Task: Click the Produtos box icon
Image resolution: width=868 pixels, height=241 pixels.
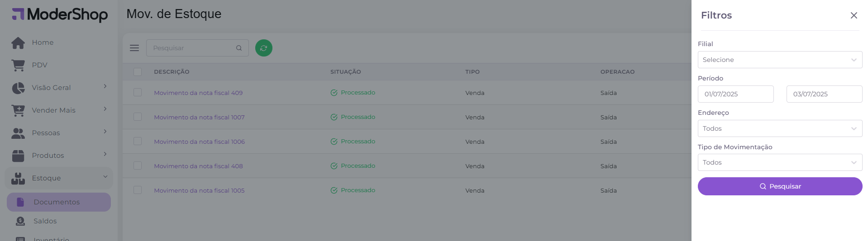Action: click(x=18, y=156)
